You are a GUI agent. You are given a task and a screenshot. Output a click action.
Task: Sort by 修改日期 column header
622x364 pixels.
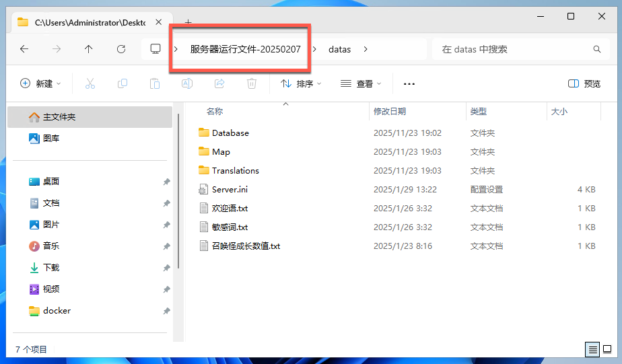tap(390, 112)
